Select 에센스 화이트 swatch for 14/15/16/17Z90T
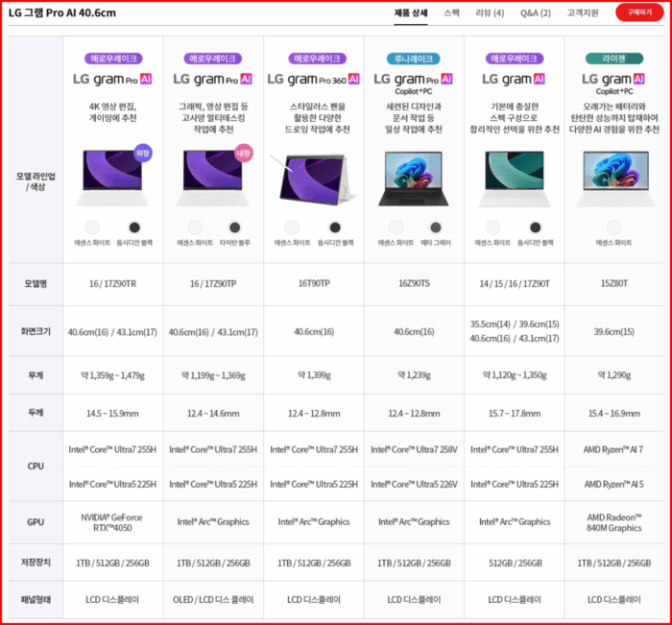Viewport: 672px width, 625px height. (492, 228)
